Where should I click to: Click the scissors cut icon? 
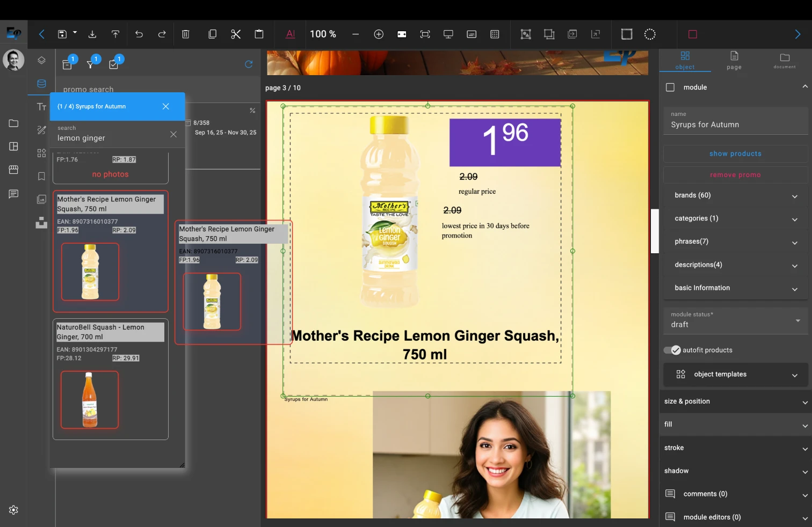(236, 34)
